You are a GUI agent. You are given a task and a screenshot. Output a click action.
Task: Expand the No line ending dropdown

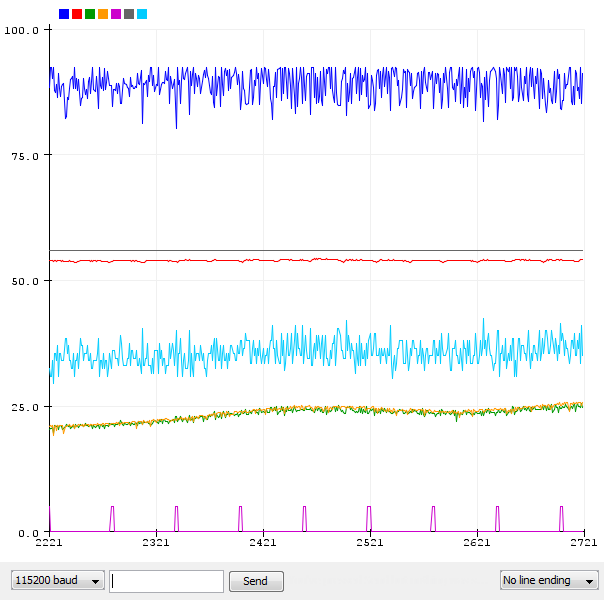coord(549,581)
